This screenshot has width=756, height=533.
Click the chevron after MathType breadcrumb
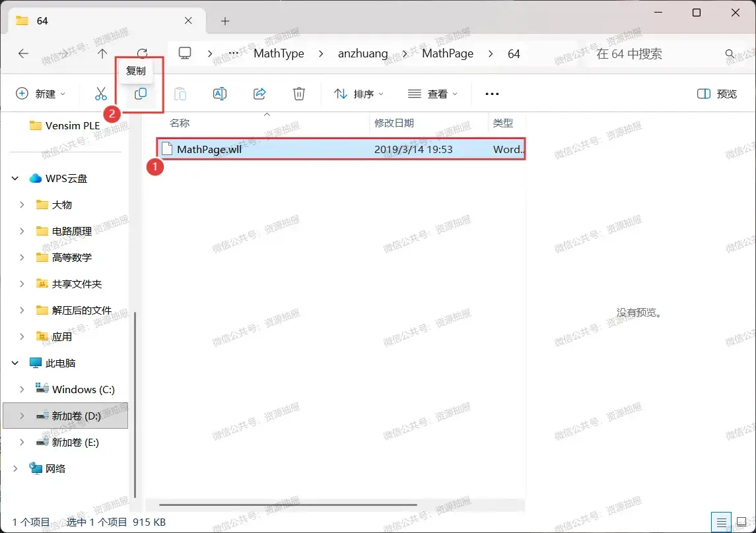click(x=321, y=53)
